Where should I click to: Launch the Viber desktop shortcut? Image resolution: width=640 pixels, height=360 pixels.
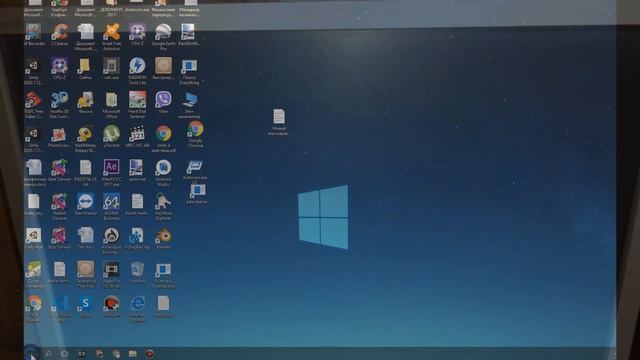click(163, 102)
